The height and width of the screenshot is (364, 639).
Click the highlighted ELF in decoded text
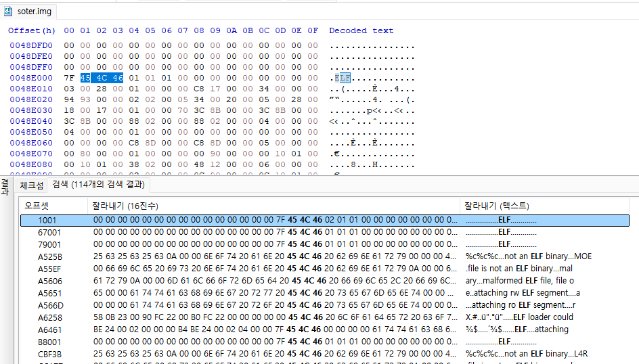click(343, 78)
